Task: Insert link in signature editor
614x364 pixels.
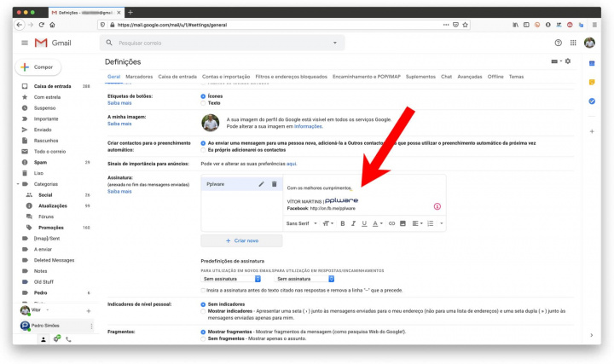Action: (x=391, y=223)
